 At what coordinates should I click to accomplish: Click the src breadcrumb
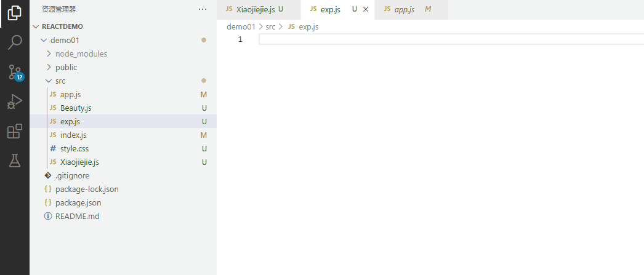coord(270,26)
